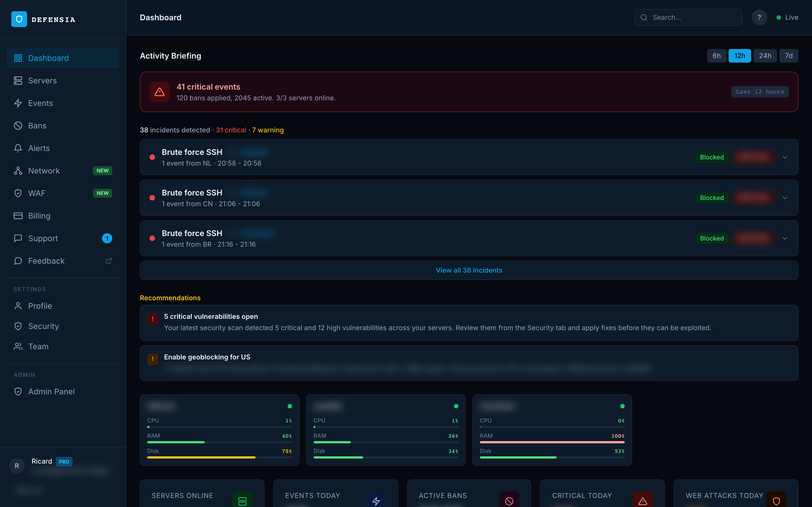This screenshot has height=507, width=812.
Task: Click the help question mark icon
Action: 759,17
